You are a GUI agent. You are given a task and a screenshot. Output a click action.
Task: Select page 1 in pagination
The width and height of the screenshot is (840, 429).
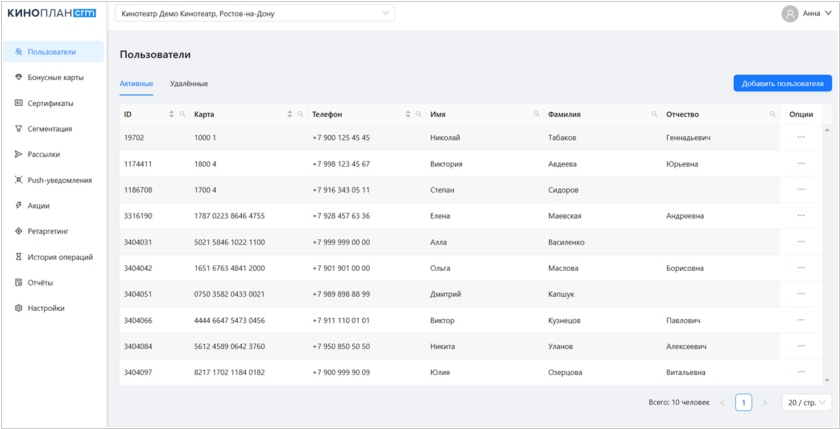point(743,403)
